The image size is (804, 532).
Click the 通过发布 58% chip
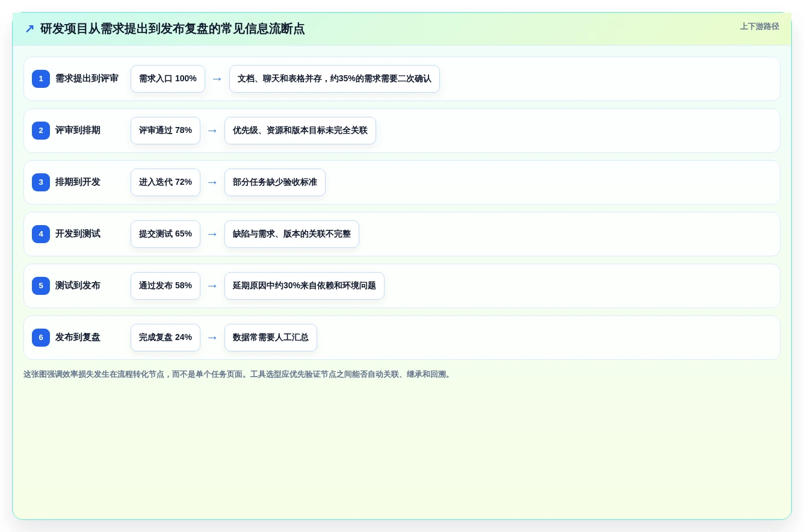tap(165, 286)
